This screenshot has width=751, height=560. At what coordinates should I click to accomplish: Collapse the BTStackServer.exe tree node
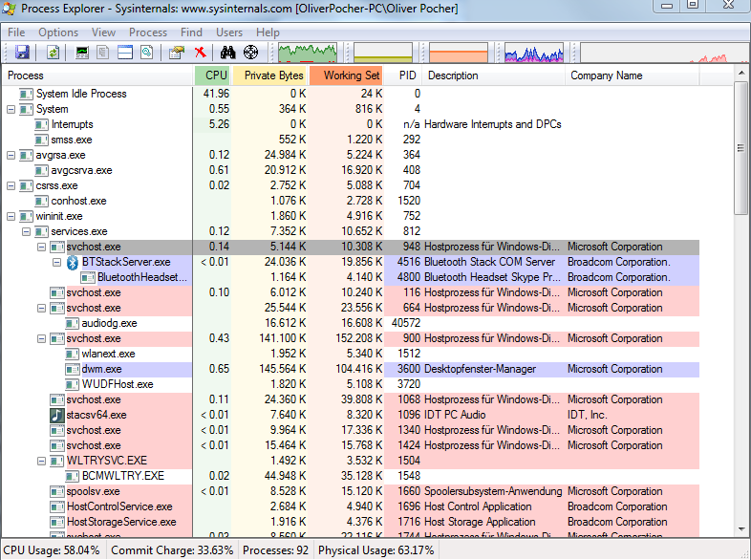(57, 262)
